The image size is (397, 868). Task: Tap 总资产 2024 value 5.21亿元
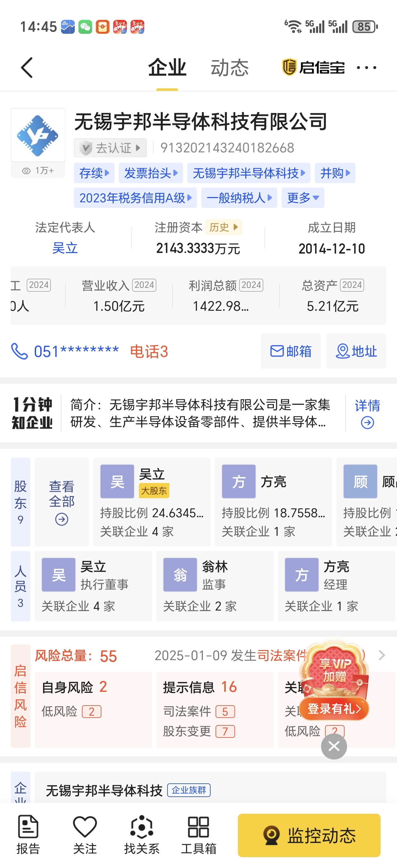point(332,306)
